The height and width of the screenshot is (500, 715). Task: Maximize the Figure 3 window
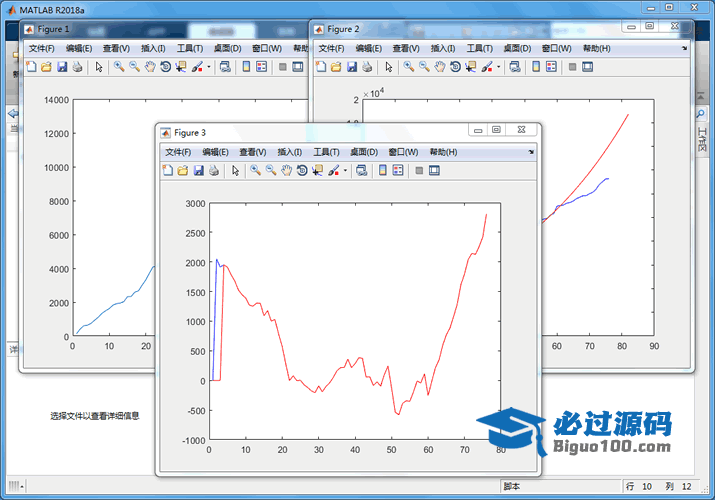tap(496, 130)
